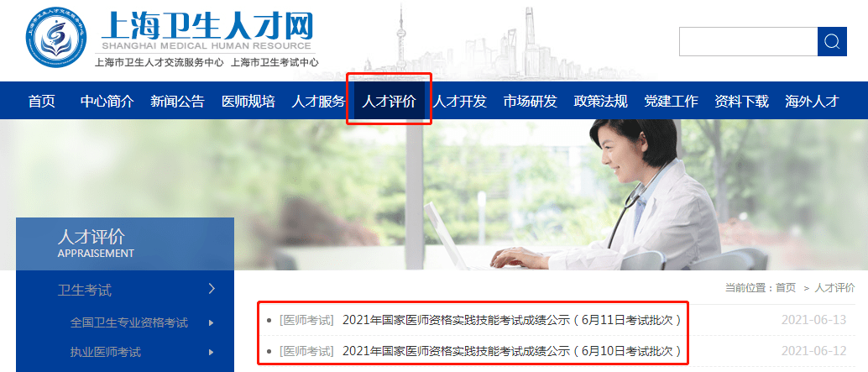Expand the 执业医师考试 triangle arrow
Viewport: 868px width, 372px height.
click(x=211, y=352)
